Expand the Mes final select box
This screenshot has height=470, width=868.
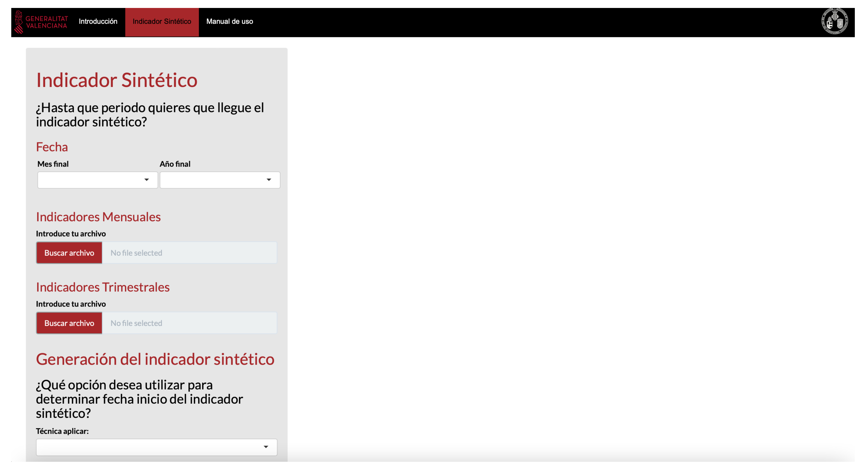[x=91, y=180]
